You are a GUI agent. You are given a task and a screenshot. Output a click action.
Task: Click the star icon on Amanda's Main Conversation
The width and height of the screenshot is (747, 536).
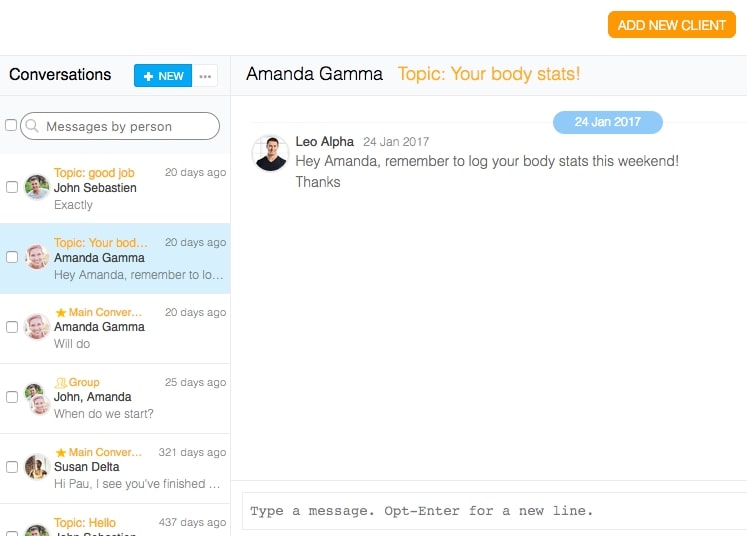[60, 313]
